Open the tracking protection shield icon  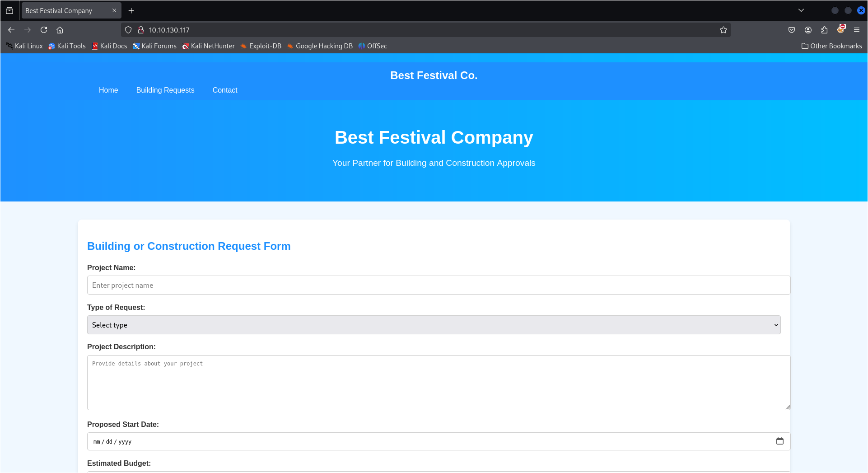(128, 30)
